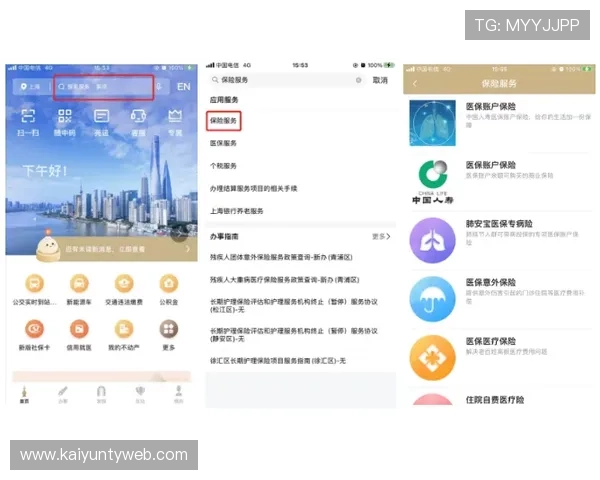Open 徐汇区长期护理保险项目服务指南

click(x=278, y=361)
